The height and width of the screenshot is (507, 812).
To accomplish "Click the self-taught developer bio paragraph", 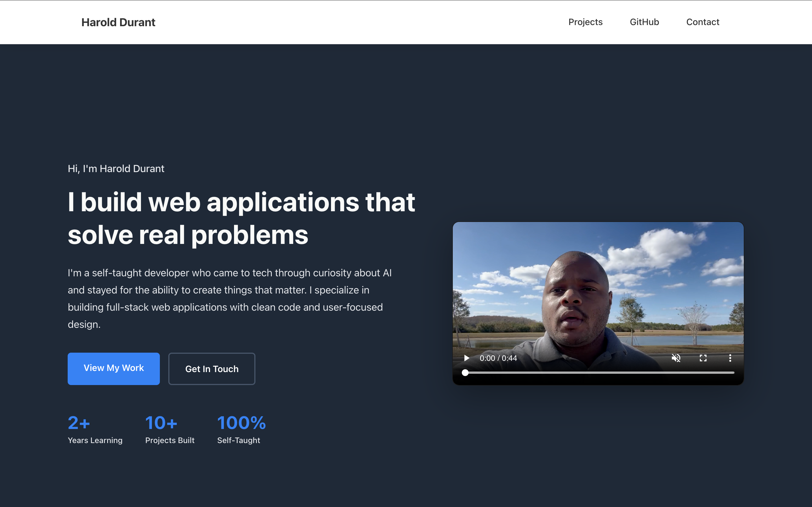I will 230,299.
